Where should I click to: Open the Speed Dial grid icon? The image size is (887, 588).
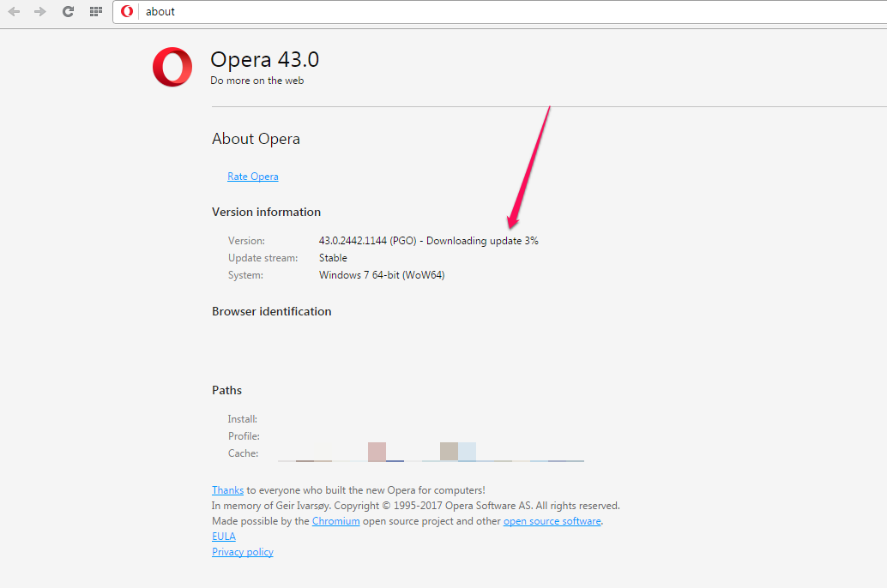coord(96,11)
